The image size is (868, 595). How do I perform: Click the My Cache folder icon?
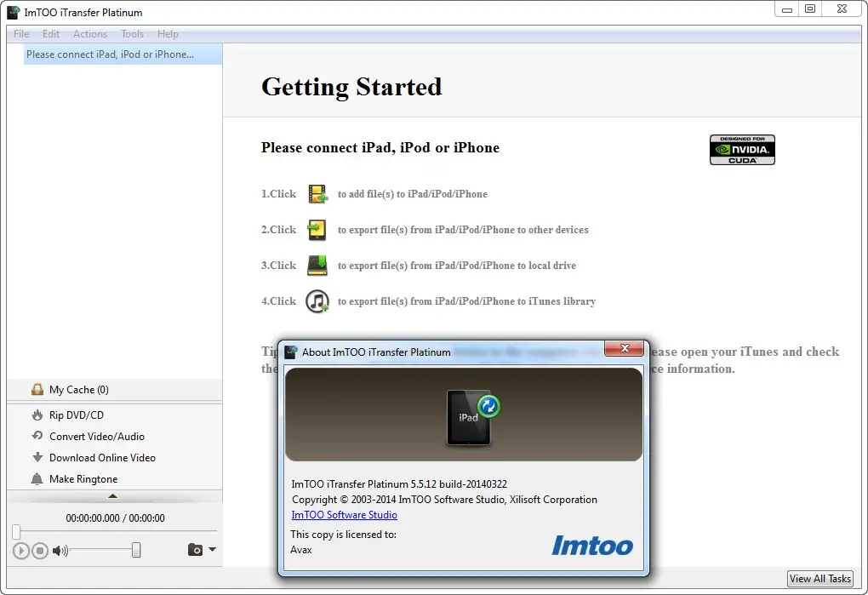click(37, 390)
